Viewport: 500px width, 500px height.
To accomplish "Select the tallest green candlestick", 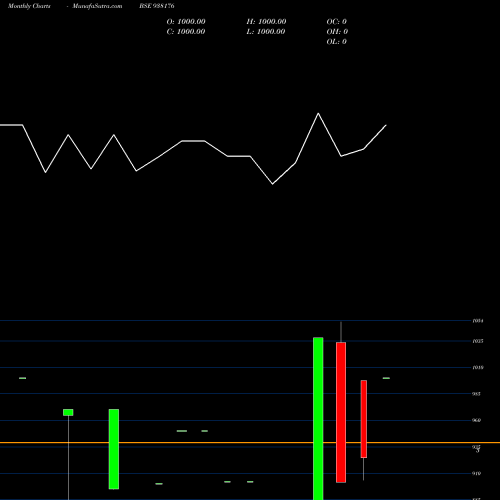I will [318, 418].
